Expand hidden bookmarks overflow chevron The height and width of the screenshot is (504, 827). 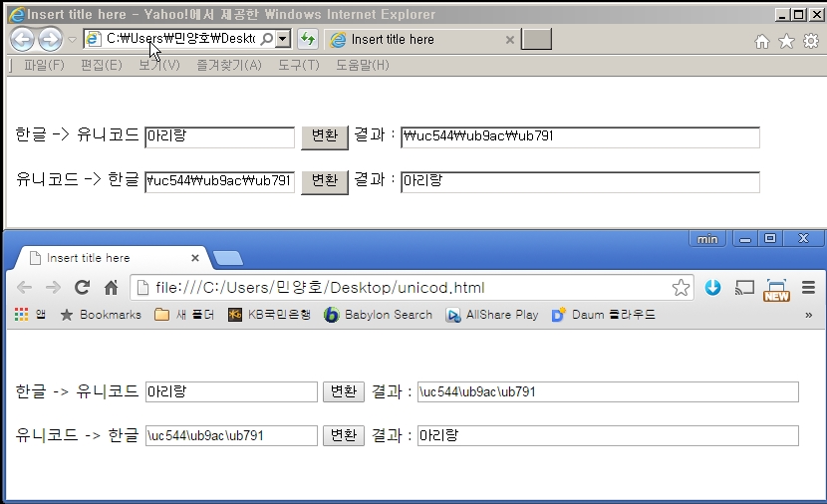(808, 315)
